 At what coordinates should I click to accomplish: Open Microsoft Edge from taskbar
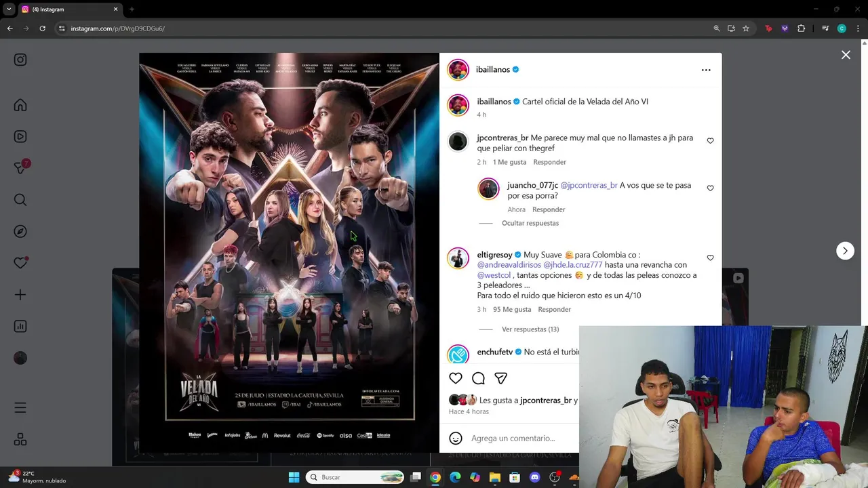(455, 477)
